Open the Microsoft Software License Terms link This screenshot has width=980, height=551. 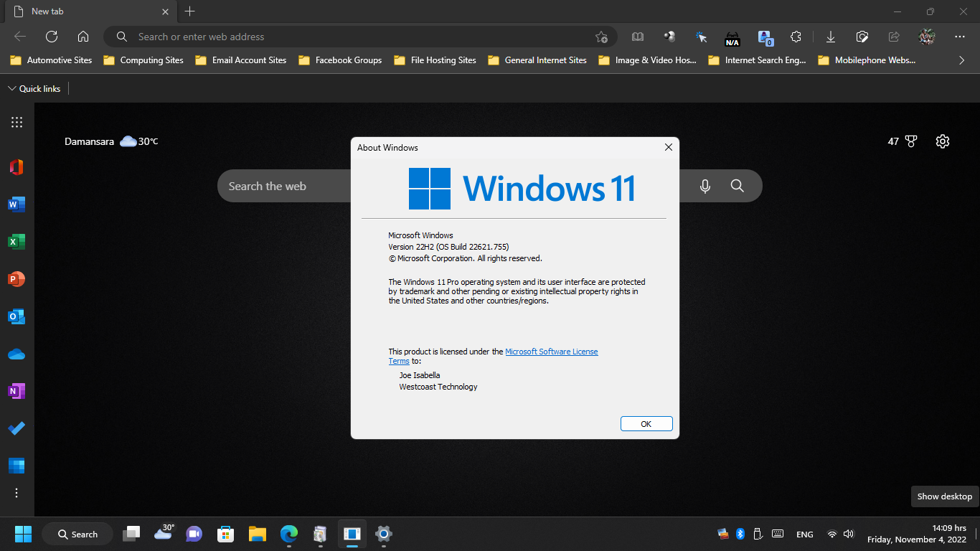click(551, 352)
